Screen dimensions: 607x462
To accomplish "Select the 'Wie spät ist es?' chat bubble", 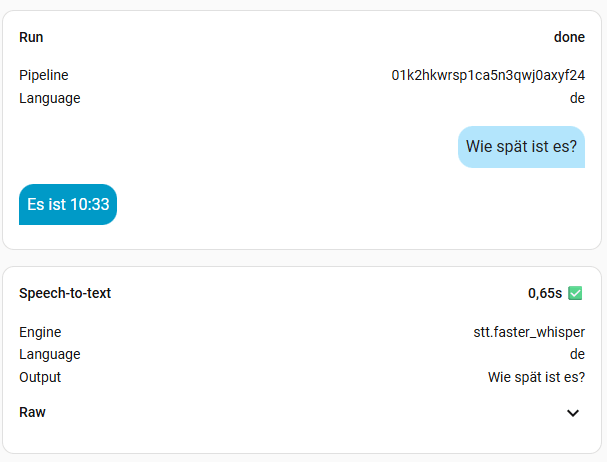I will point(521,147).
